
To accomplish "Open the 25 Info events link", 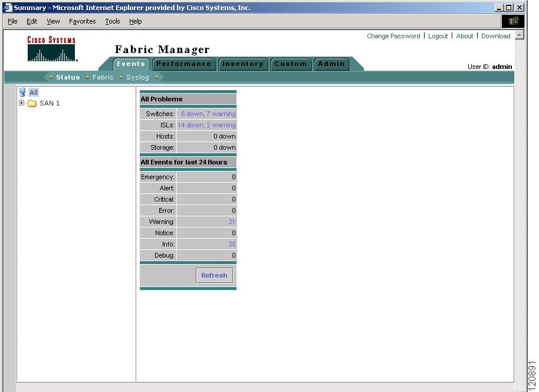I will tap(231, 244).
